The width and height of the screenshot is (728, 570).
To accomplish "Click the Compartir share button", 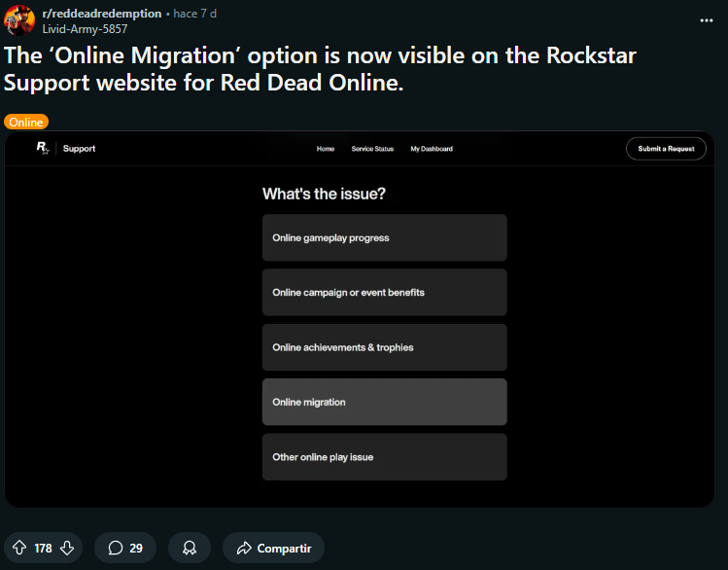I will 273,548.
